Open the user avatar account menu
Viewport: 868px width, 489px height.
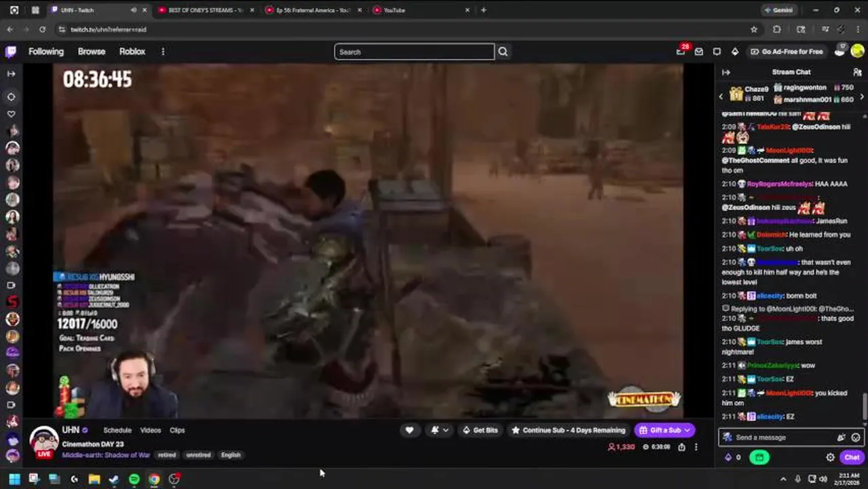[857, 52]
